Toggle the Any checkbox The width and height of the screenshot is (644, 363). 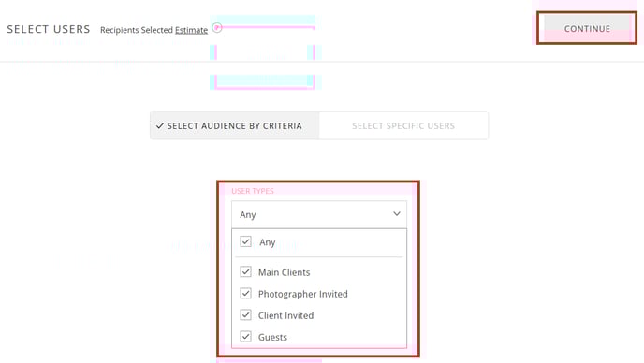(245, 241)
